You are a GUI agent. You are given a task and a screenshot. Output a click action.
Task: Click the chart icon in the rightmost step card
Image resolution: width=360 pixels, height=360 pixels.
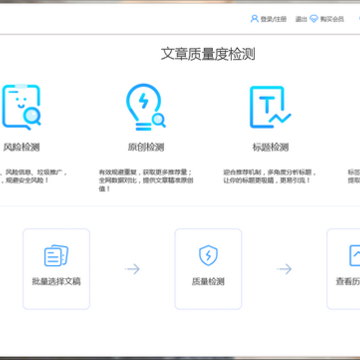tap(355, 256)
